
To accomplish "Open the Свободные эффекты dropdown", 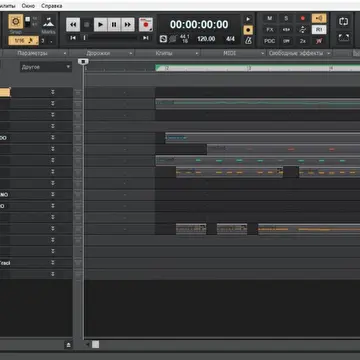I will click(x=299, y=53).
